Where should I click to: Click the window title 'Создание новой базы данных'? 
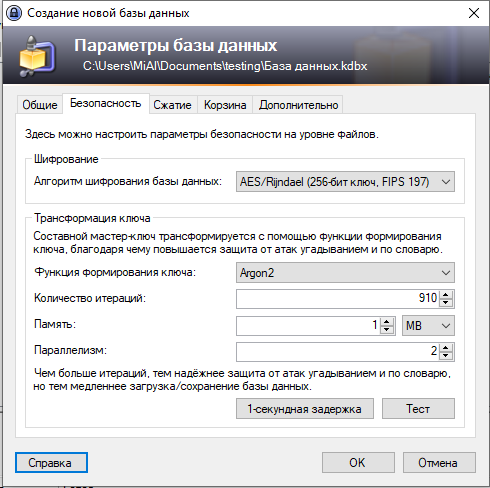pyautogui.click(x=108, y=13)
